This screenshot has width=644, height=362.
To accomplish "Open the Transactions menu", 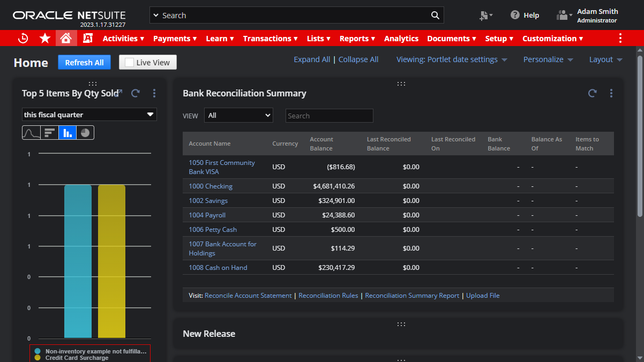I will click(x=270, y=39).
